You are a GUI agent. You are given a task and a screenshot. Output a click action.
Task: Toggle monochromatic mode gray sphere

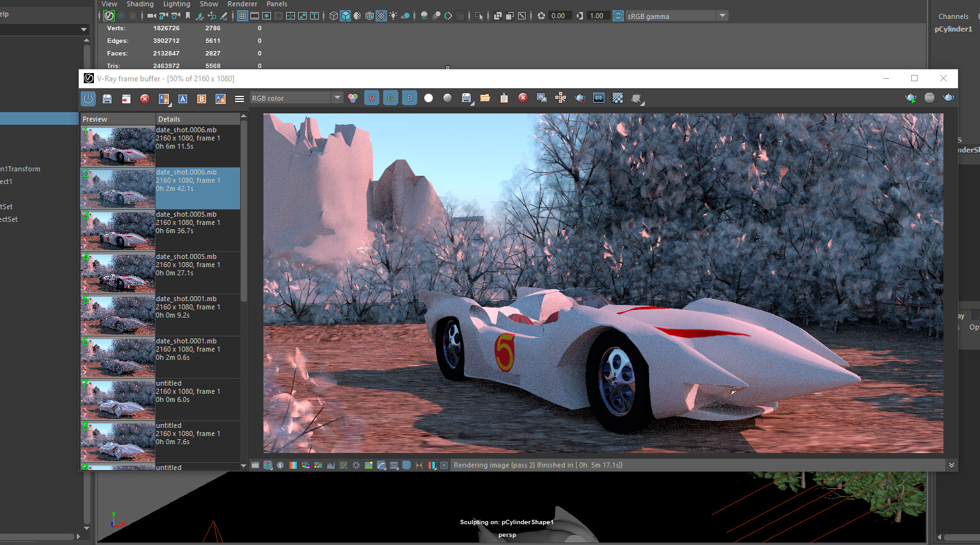click(447, 98)
